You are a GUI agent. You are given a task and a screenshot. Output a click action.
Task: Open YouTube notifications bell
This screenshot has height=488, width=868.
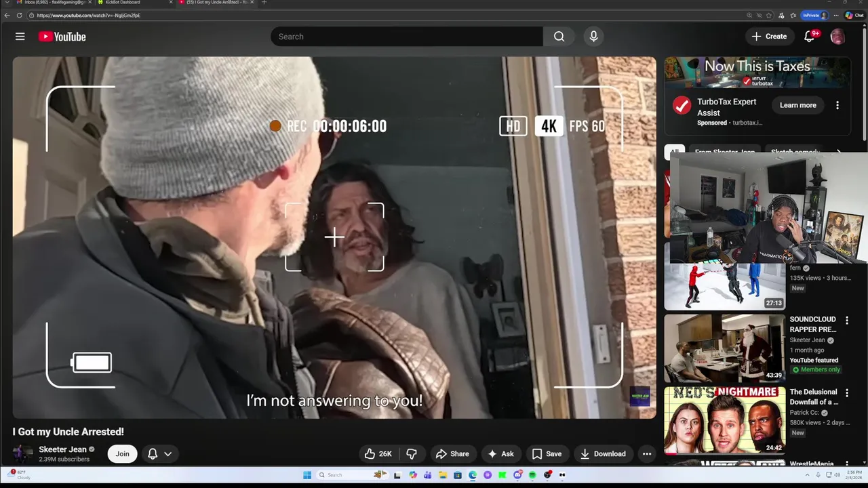(810, 37)
